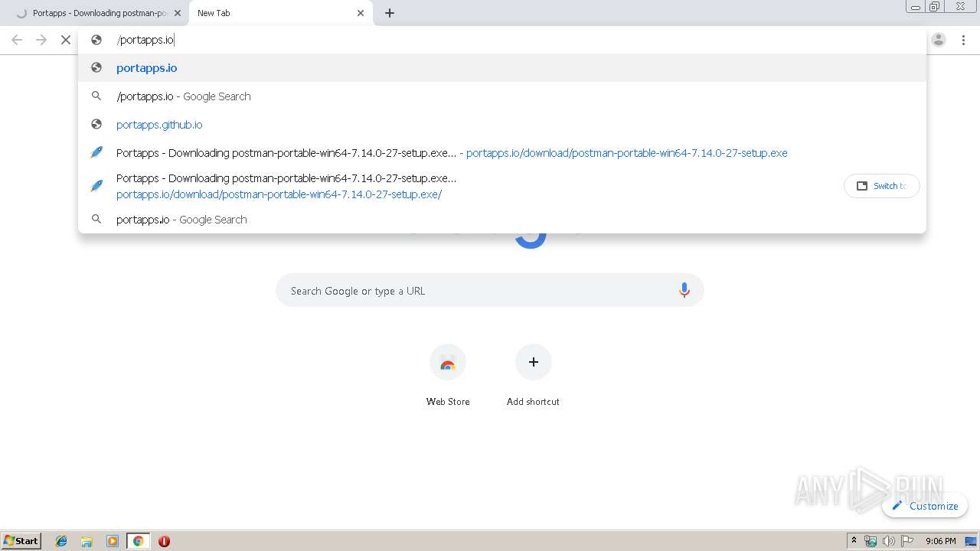Screen dimensions: 980x551
Task: Choose the portapps.io suggestion
Action: (x=502, y=67)
